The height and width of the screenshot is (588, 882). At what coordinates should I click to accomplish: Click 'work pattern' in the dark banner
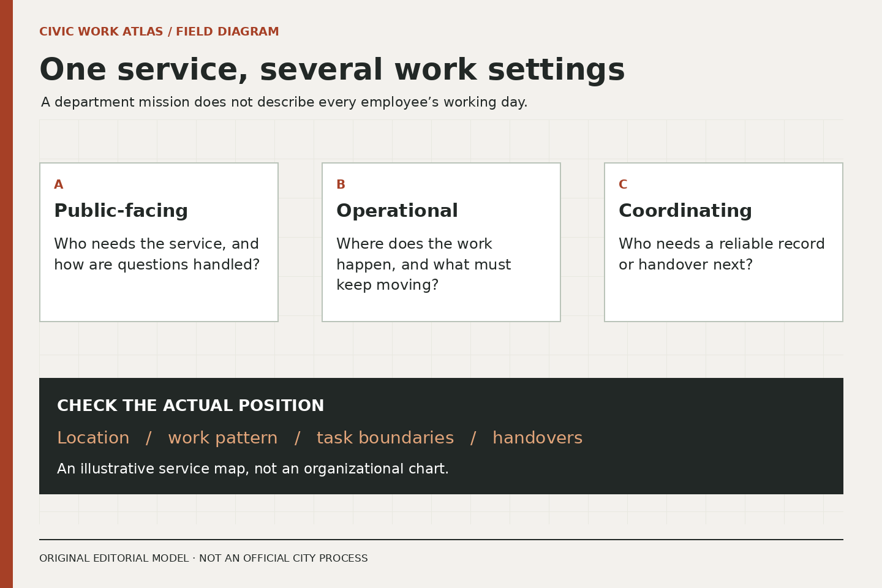coord(223,438)
